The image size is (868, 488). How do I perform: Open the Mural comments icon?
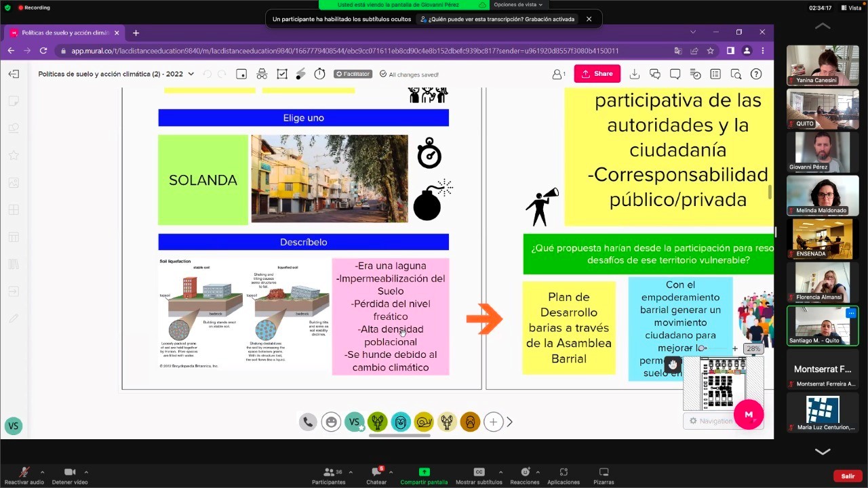[675, 74]
